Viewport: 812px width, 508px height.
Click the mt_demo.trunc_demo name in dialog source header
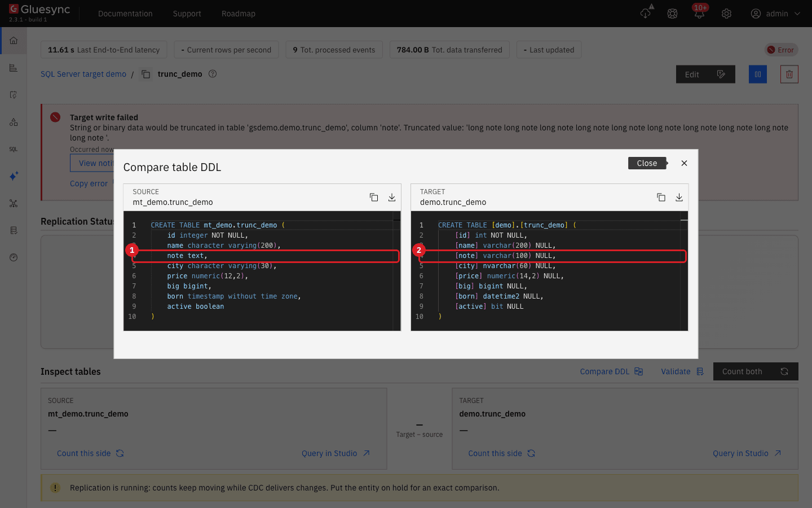click(x=173, y=202)
